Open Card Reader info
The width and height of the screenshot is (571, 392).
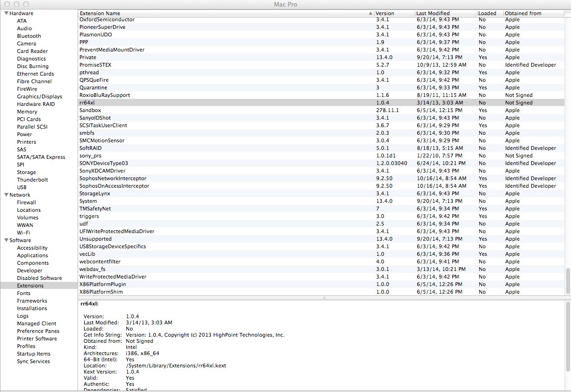tap(33, 51)
